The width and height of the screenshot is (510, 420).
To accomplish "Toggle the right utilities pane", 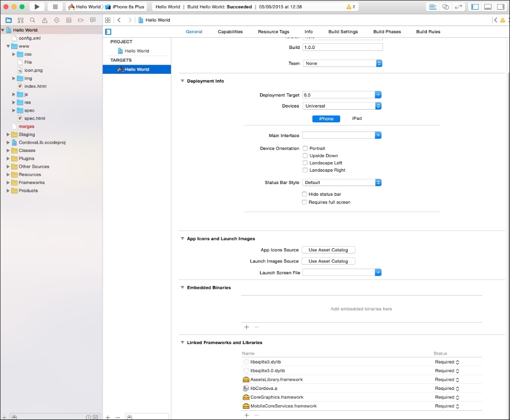I will 500,7.
